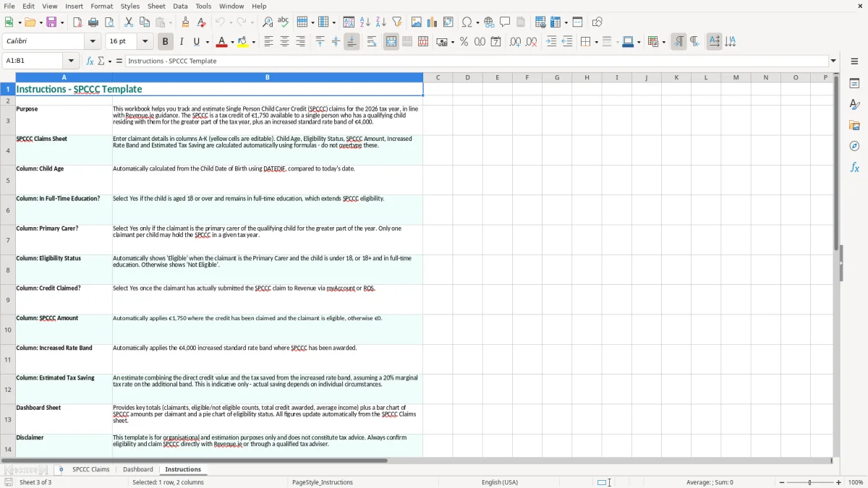This screenshot has width=868, height=488.
Task: Open the sidebar Navigator compass
Action: (854, 146)
